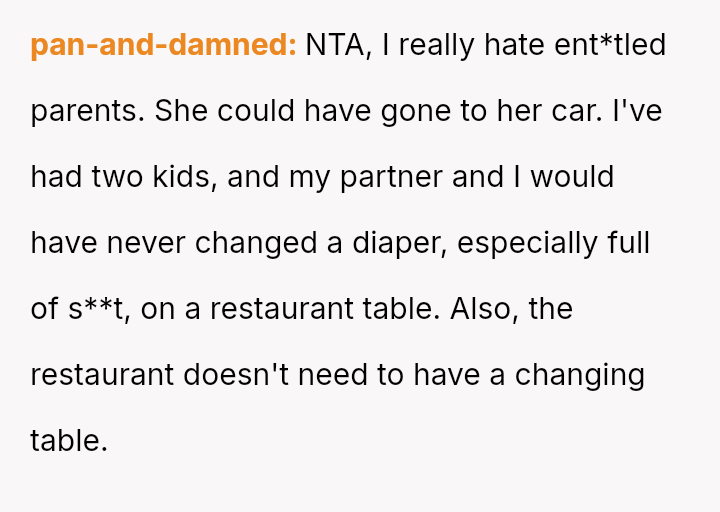Click the final word table on last line
Viewport: 720px width, 512px height.
(x=68, y=441)
